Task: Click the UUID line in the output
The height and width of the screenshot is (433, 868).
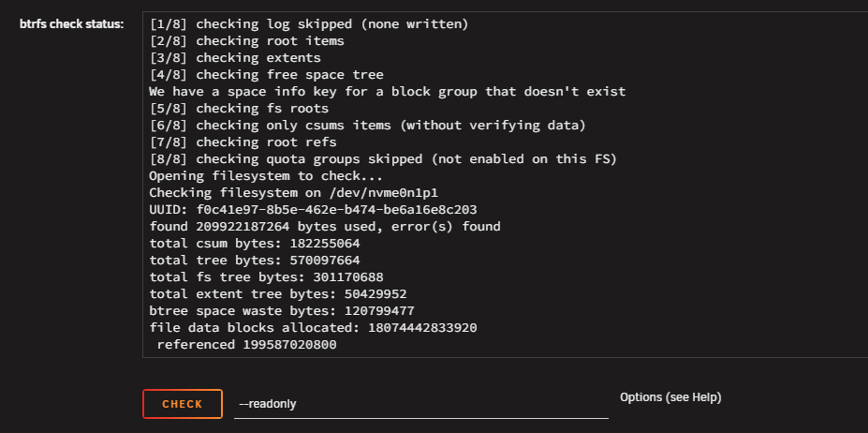Action: pos(314,210)
